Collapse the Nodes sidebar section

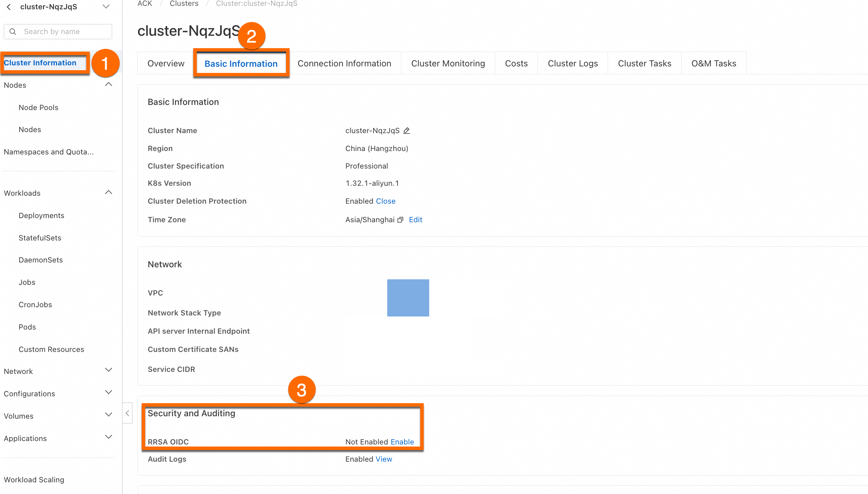(x=108, y=85)
